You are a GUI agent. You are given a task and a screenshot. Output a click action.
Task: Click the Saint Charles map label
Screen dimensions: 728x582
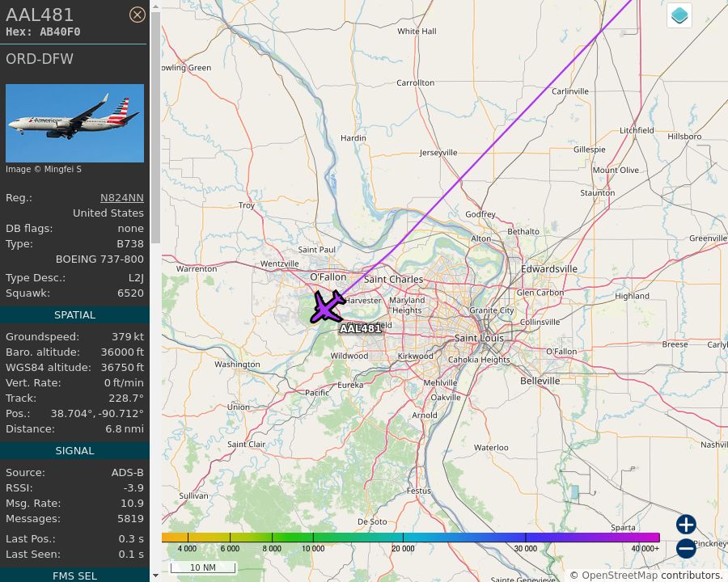click(x=393, y=280)
